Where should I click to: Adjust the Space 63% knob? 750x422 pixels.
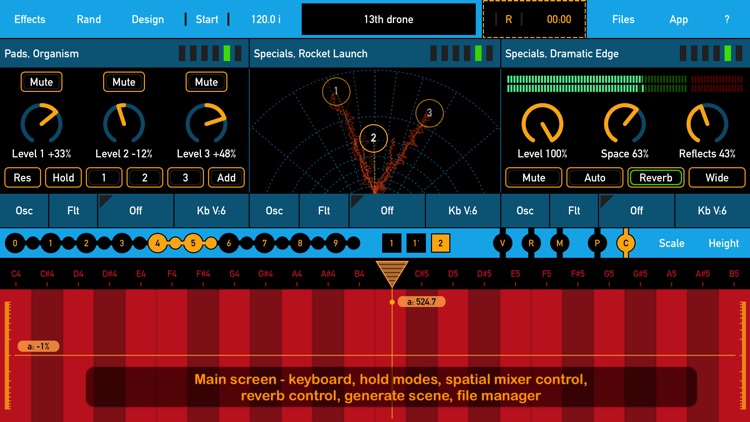pos(625,122)
